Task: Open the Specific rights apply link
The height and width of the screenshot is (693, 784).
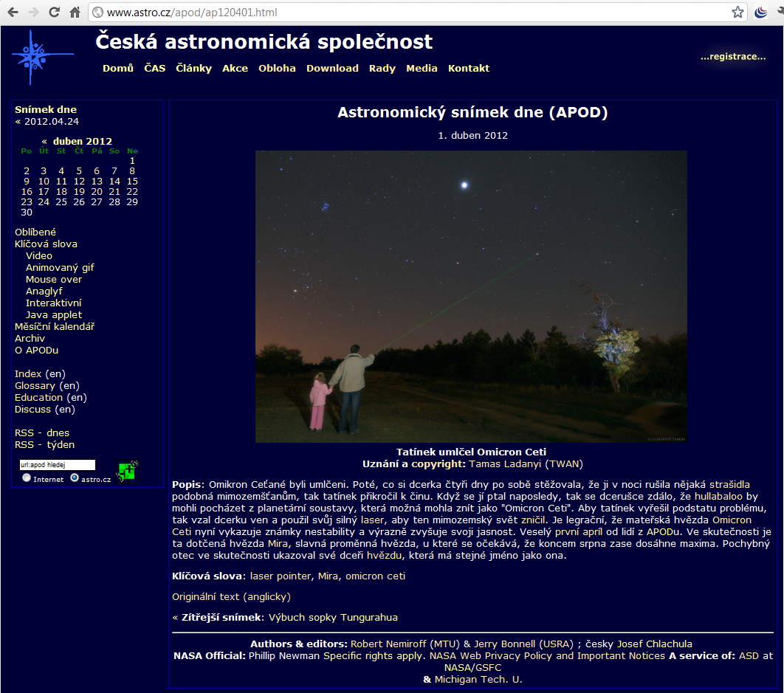Action: coord(374,656)
